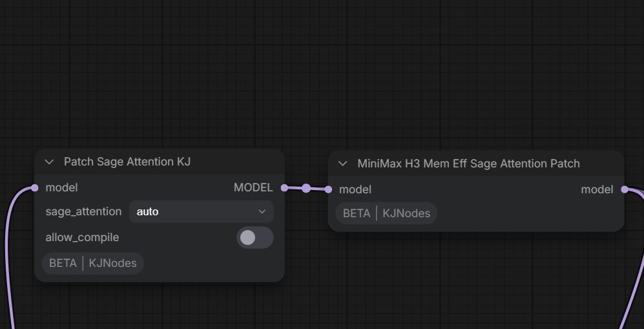Click the BETA KJNodes badge on Patch Sage node

[93, 263]
